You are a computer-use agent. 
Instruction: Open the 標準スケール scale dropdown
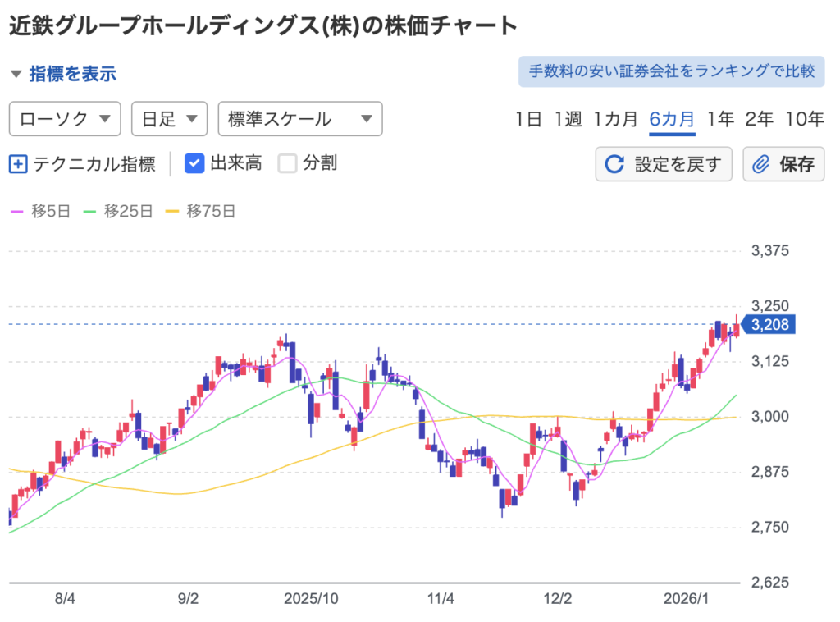[x=300, y=119]
